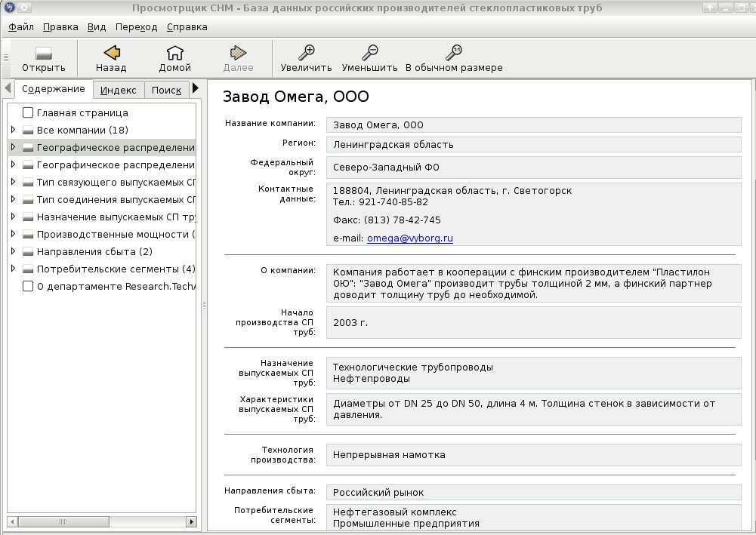Image resolution: width=756 pixels, height=535 pixels.
Task: Click sidebar scrollbar left arrow
Action: tap(13, 521)
